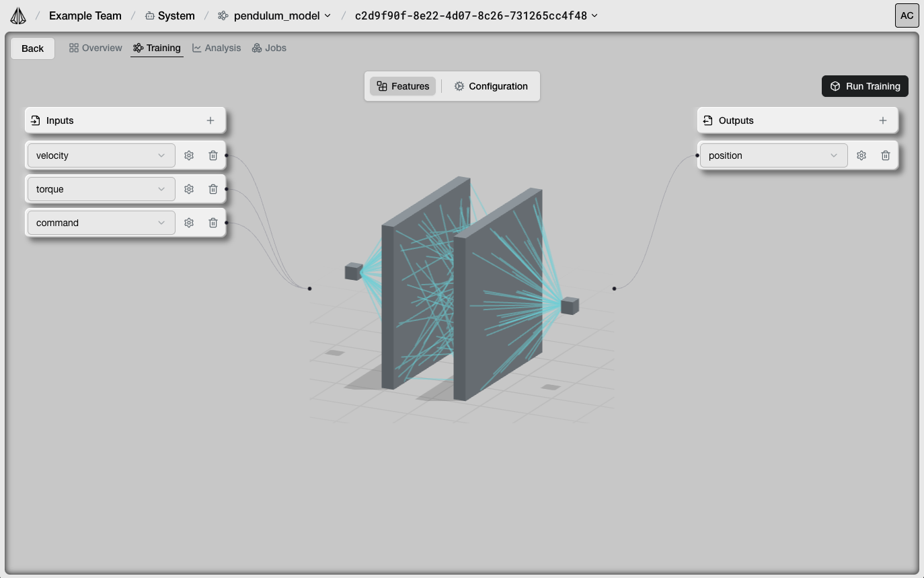Click the System icon in the breadcrumb
The height and width of the screenshot is (578, 924).
click(149, 15)
